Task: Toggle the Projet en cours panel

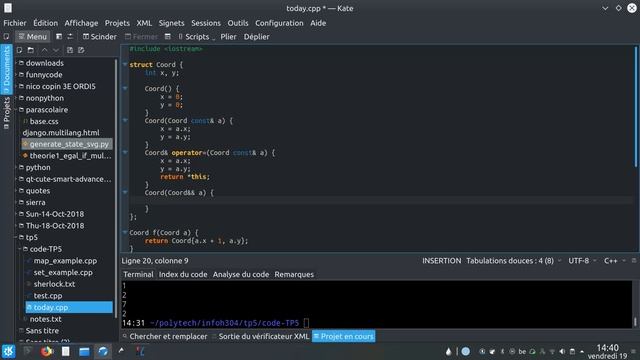Action: [x=344, y=337]
